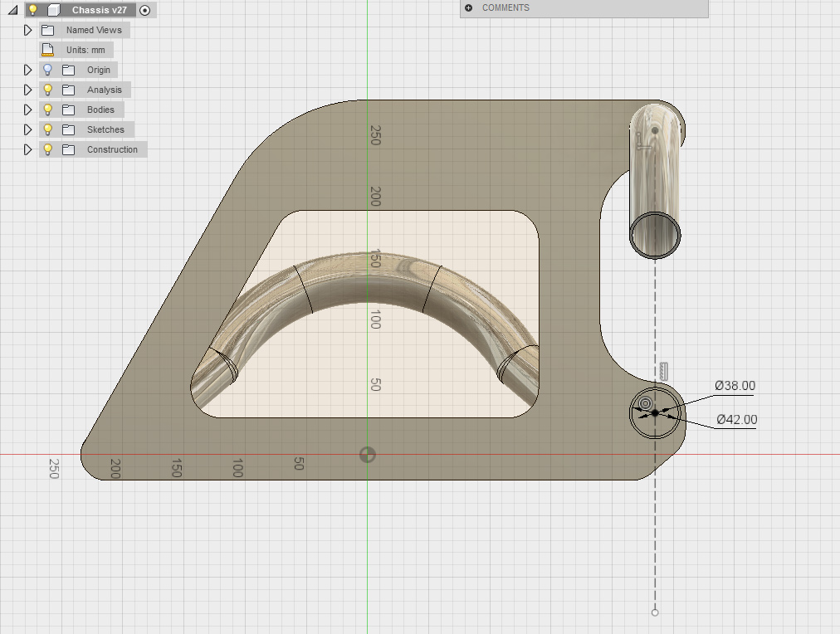840x634 pixels.
Task: Collapse the Chassis v27 root node
Action: coord(12,10)
